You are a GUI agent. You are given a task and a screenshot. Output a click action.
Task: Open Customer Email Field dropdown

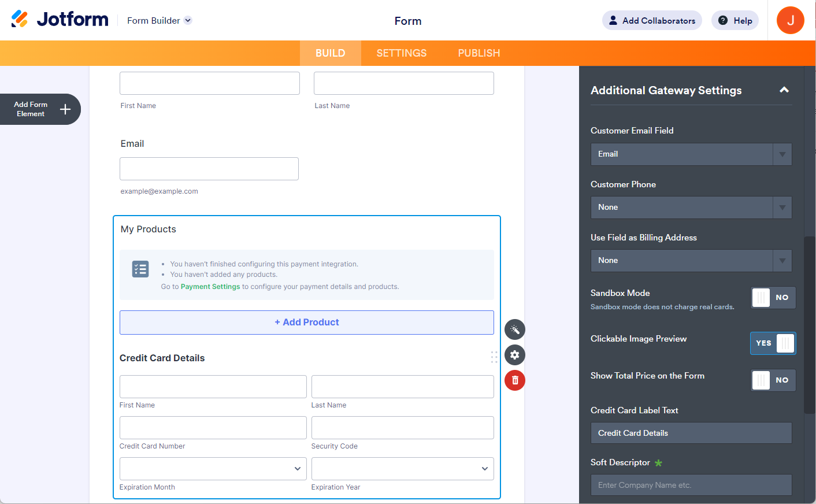(691, 154)
